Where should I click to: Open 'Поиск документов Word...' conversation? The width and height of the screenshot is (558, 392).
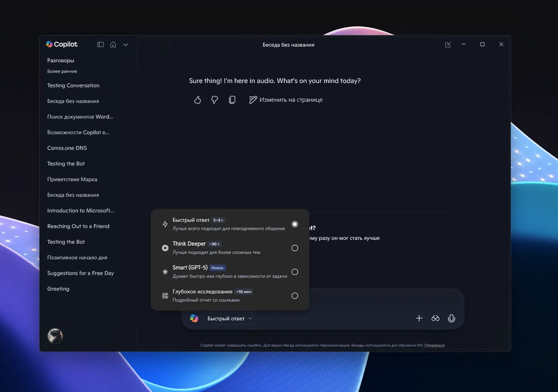(80, 117)
